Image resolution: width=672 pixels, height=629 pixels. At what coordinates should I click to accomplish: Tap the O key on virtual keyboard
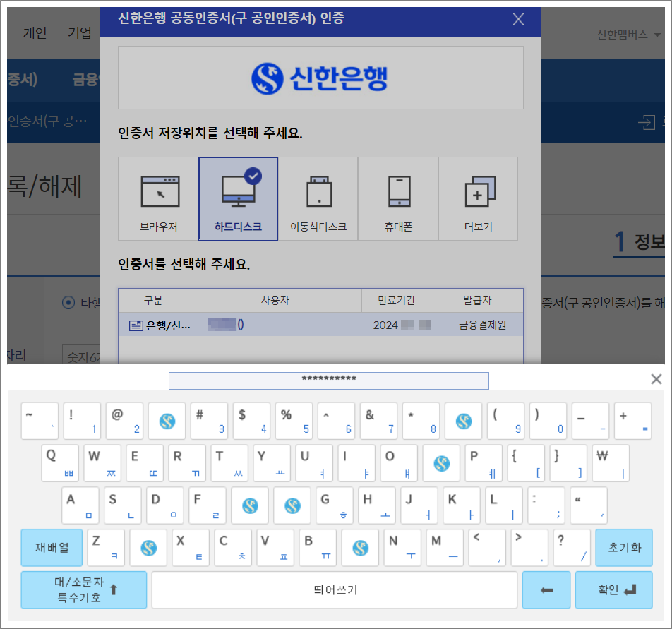pyautogui.click(x=400, y=463)
